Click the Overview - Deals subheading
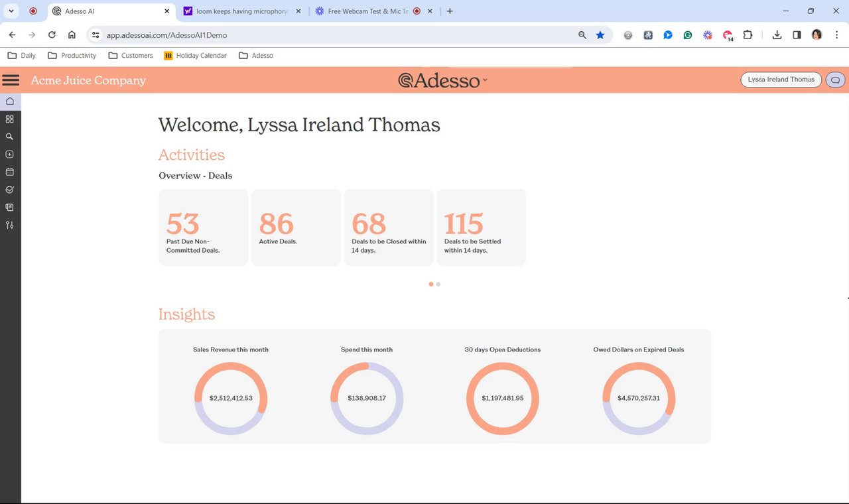The image size is (849, 504). click(196, 176)
